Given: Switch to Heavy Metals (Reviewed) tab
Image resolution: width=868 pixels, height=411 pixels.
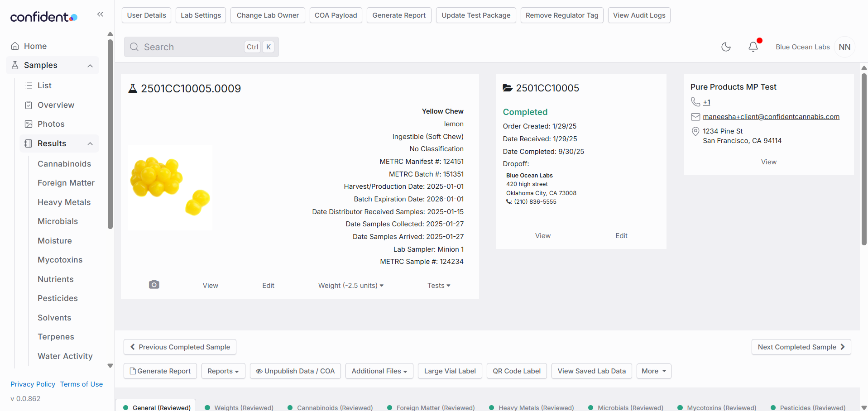Looking at the screenshot, I should click(532, 407).
